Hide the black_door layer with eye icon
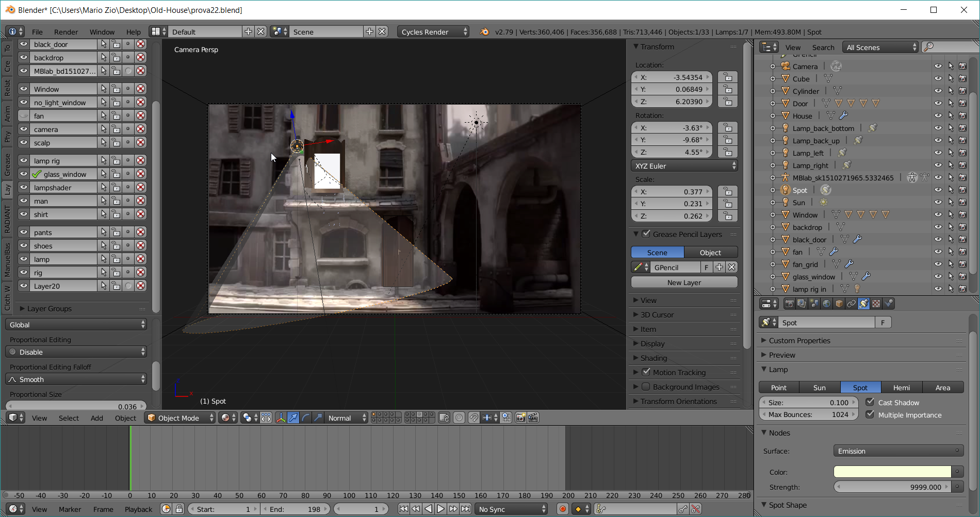The image size is (980, 517). point(24,44)
